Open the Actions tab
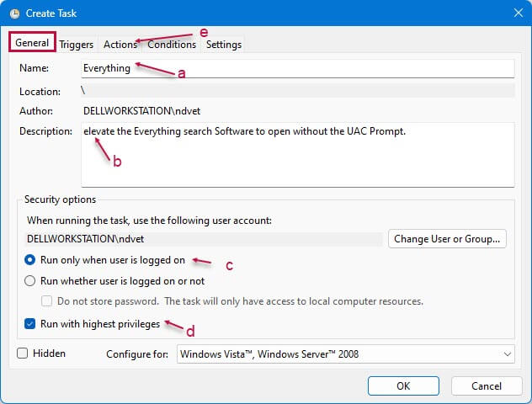This screenshot has height=404, width=532. coord(120,45)
